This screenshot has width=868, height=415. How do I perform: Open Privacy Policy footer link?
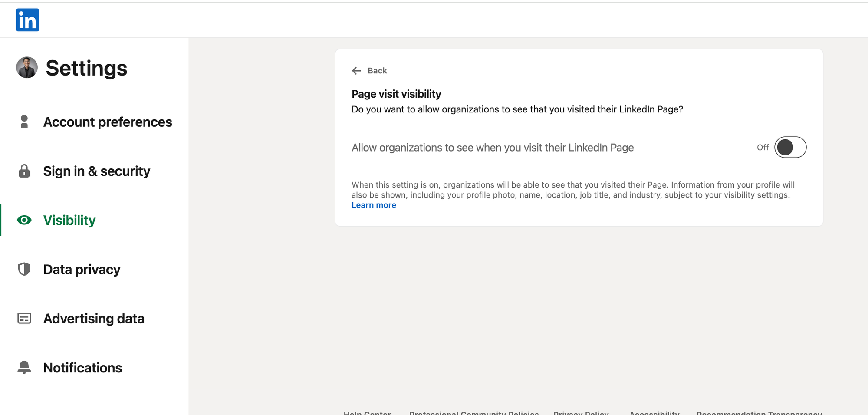pyautogui.click(x=581, y=412)
